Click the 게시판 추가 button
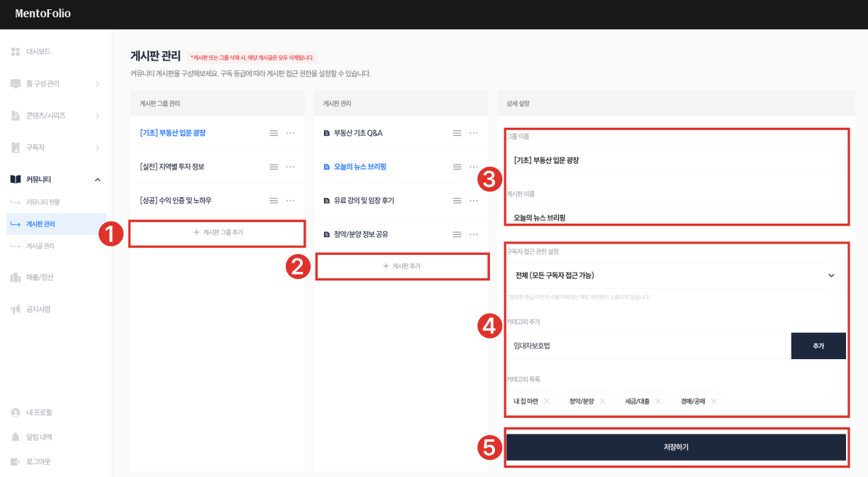Image resolution: width=868 pixels, height=477 pixels. (x=401, y=266)
